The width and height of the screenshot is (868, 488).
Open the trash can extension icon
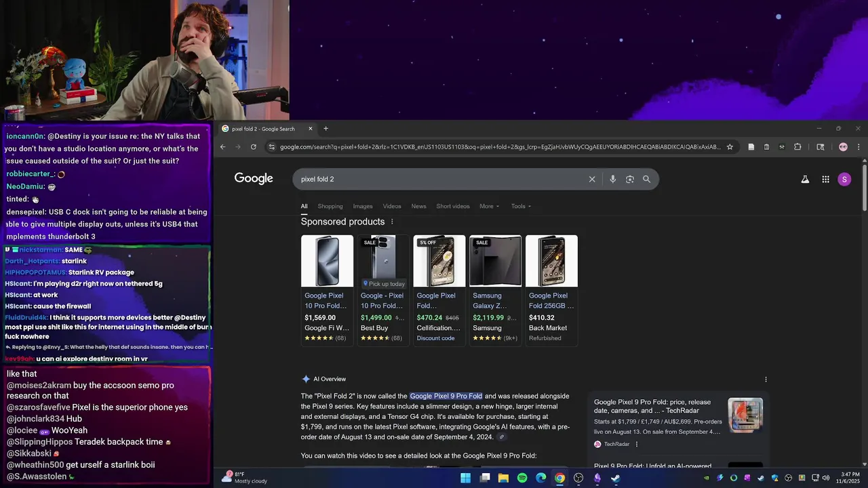tap(766, 146)
